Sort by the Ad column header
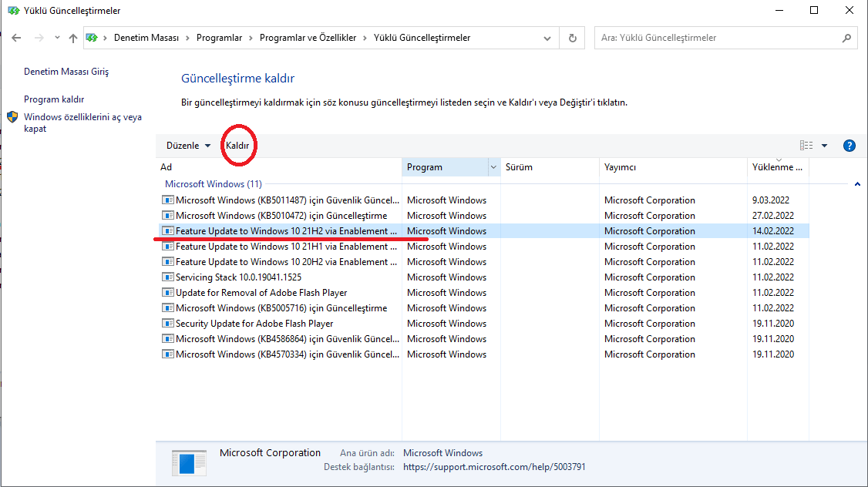Image resolution: width=868 pixels, height=487 pixels. (279, 167)
